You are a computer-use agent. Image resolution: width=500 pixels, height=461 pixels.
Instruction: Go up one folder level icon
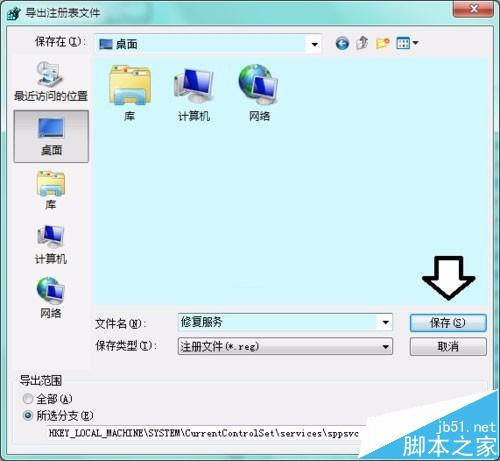[x=362, y=43]
